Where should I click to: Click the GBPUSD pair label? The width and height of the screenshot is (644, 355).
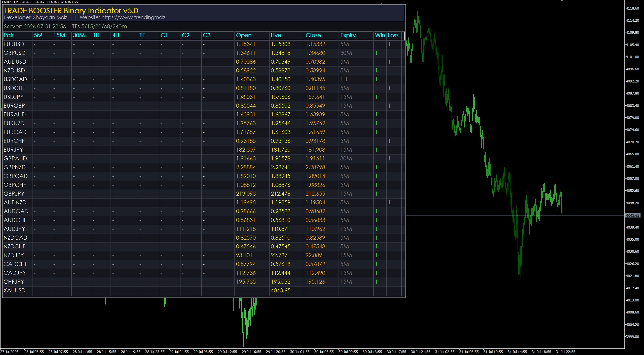pyautogui.click(x=14, y=53)
